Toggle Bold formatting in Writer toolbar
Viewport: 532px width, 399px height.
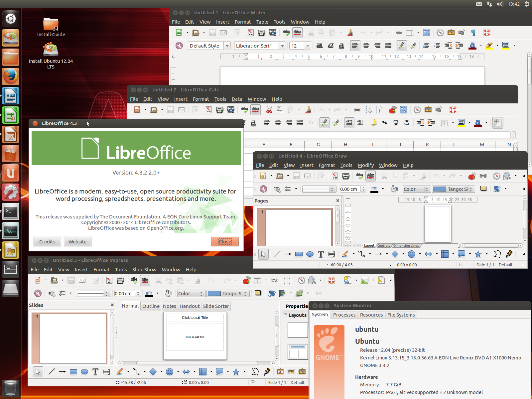[319, 46]
